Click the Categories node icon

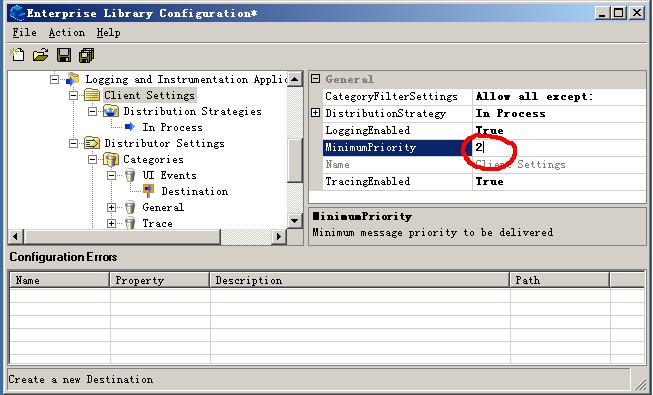click(111, 159)
